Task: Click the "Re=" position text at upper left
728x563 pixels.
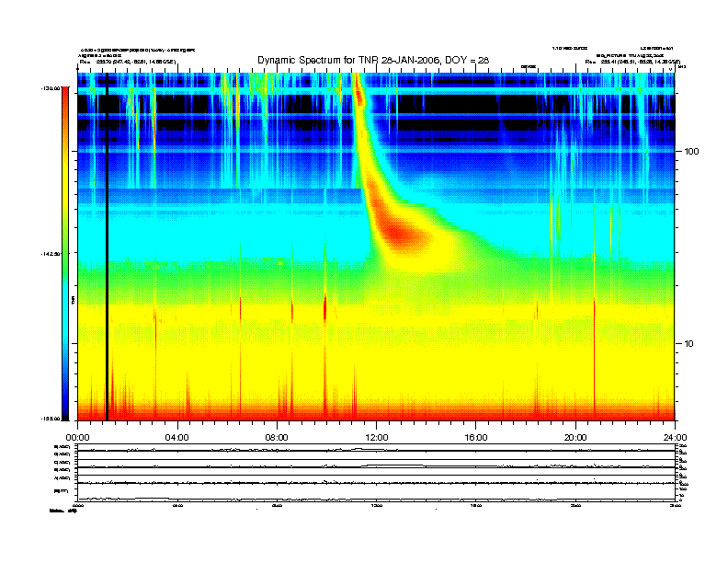Action: pyautogui.click(x=128, y=62)
